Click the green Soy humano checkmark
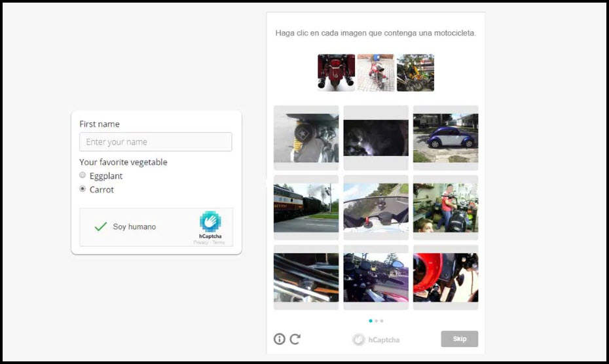 (x=100, y=227)
